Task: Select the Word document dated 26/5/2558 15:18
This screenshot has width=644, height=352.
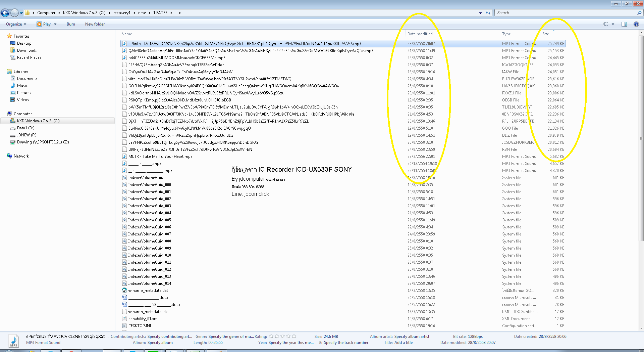Action: click(148, 298)
